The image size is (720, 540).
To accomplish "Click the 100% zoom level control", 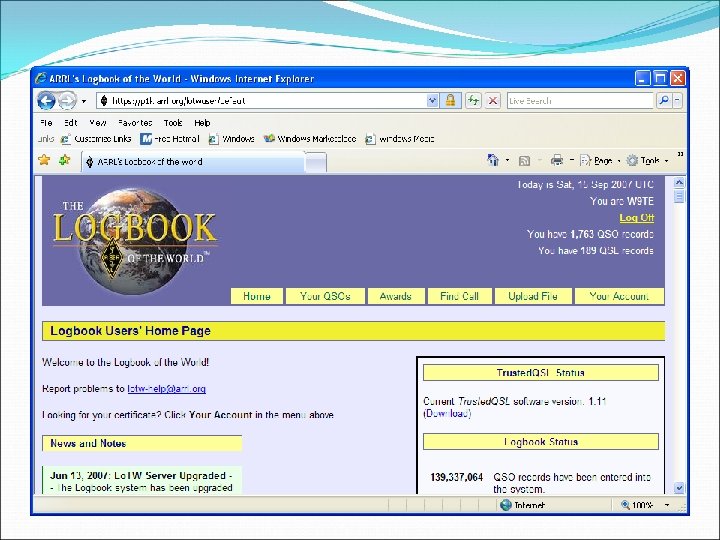I will click(637, 505).
